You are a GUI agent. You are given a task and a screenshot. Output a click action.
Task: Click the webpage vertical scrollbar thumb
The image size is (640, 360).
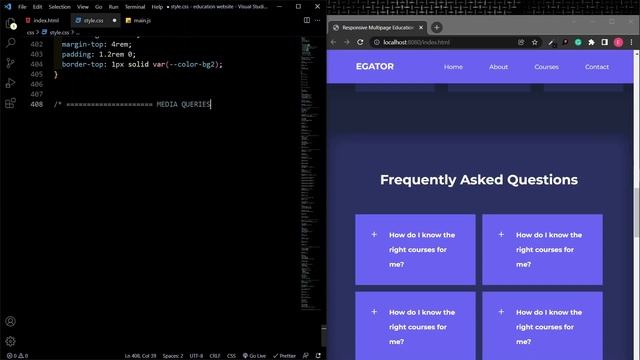[636, 212]
